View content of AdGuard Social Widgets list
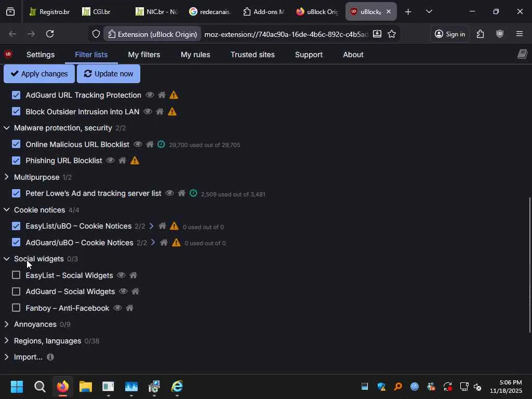Screen dimensions: 532x399 (123, 291)
